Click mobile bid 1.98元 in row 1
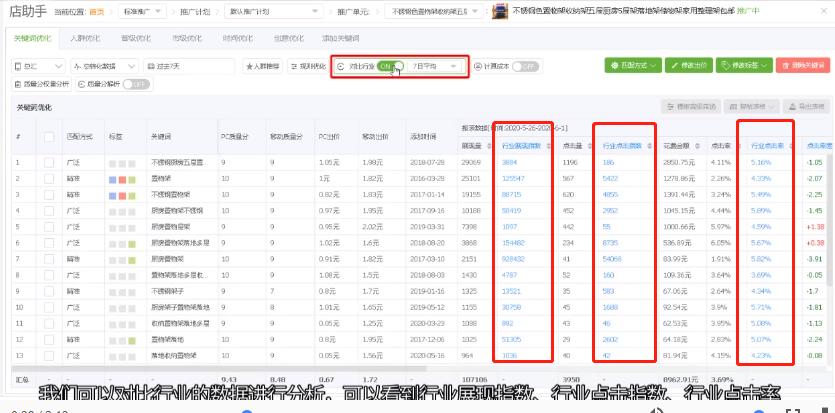Viewport: 835px width, 413px height. pyautogui.click(x=371, y=162)
